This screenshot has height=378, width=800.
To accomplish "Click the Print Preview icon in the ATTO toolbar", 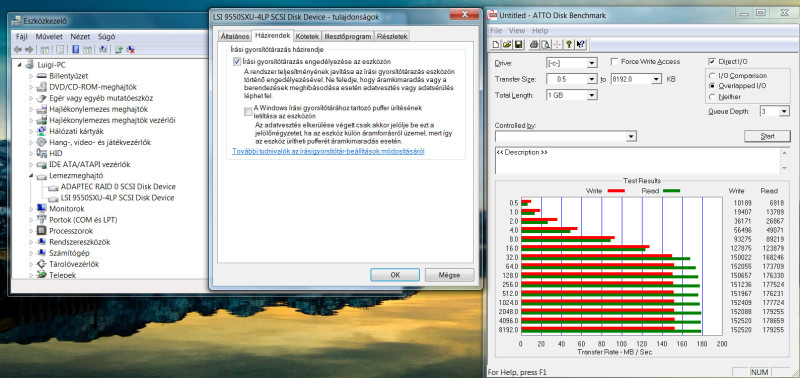I will coord(545,44).
